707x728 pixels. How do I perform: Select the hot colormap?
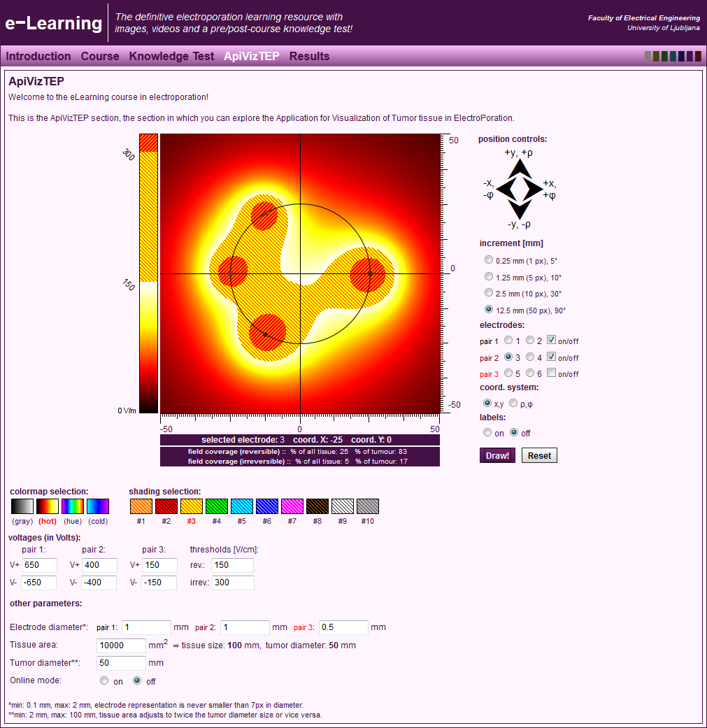(x=48, y=506)
